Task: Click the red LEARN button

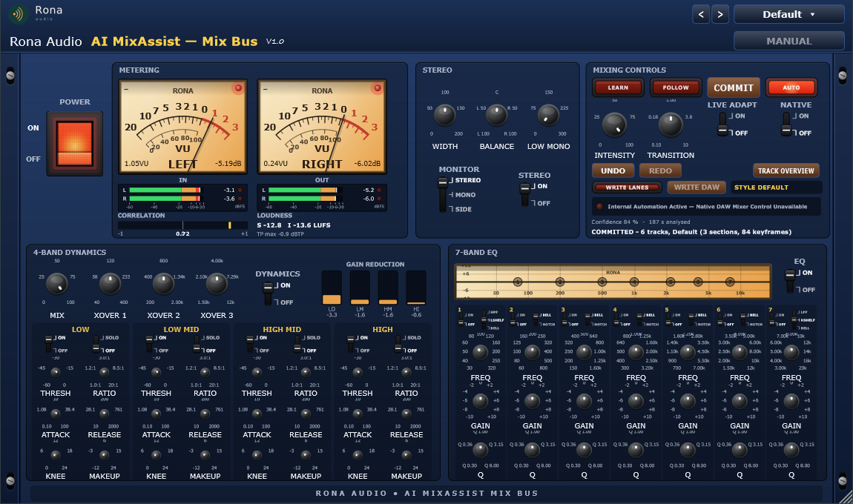Action: (618, 87)
